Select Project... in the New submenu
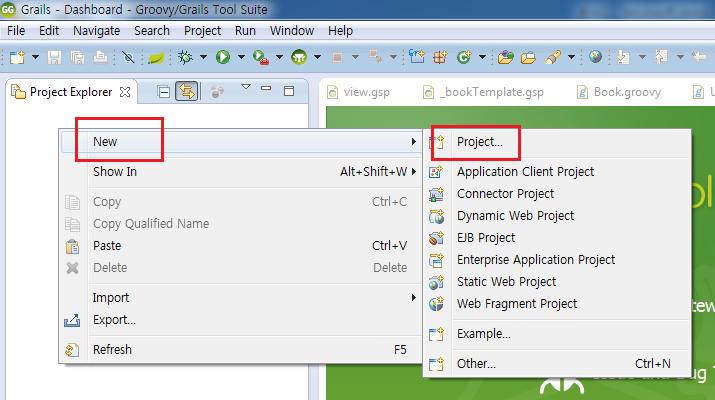 click(x=557, y=142)
